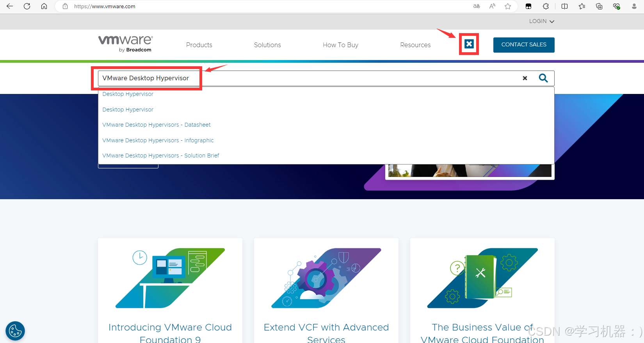Clear the search text with X
Image resolution: width=644 pixels, height=343 pixels.
pyautogui.click(x=525, y=78)
